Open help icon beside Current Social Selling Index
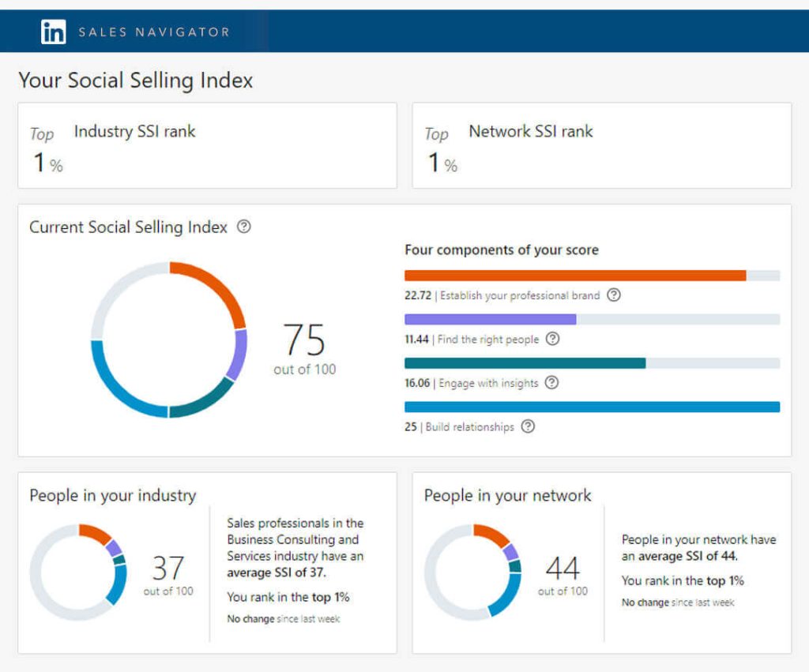This screenshot has width=809, height=672. [x=244, y=227]
